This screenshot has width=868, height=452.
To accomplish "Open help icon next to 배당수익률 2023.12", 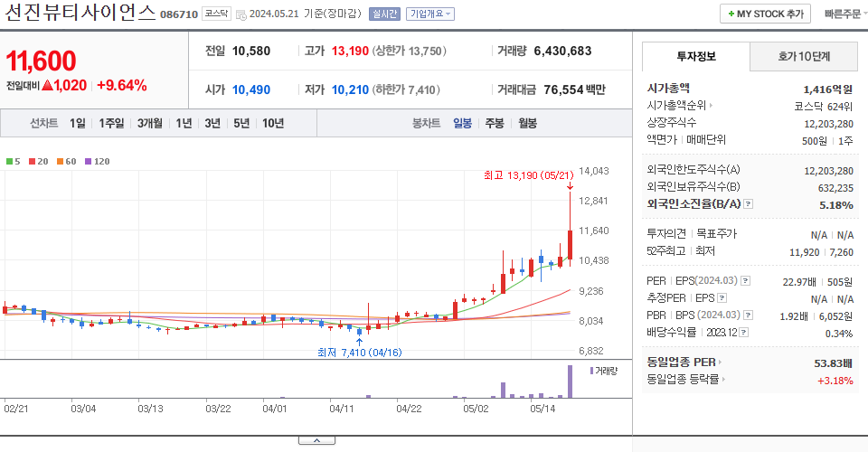I will [743, 333].
